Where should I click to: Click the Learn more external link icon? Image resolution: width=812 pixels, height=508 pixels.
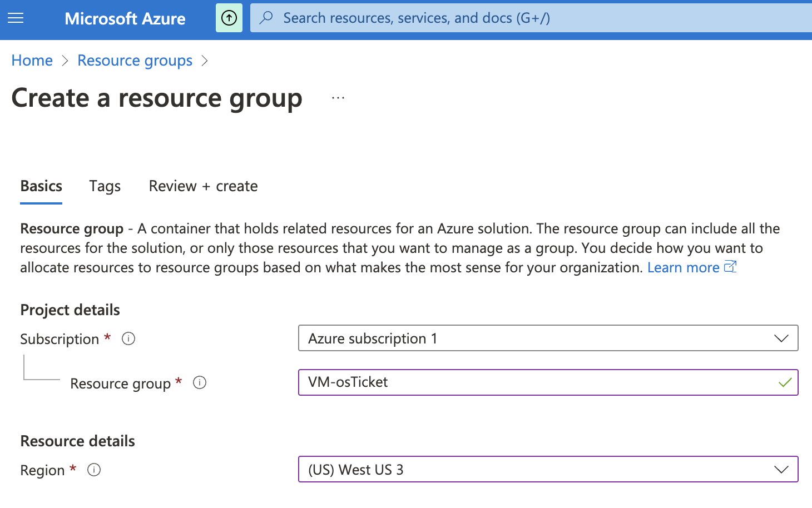pyautogui.click(x=730, y=267)
